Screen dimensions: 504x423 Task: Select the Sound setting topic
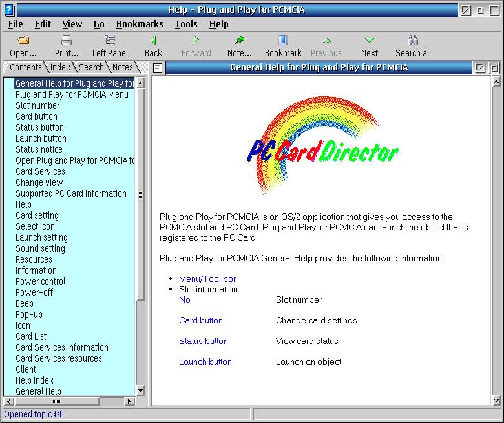tap(40, 248)
